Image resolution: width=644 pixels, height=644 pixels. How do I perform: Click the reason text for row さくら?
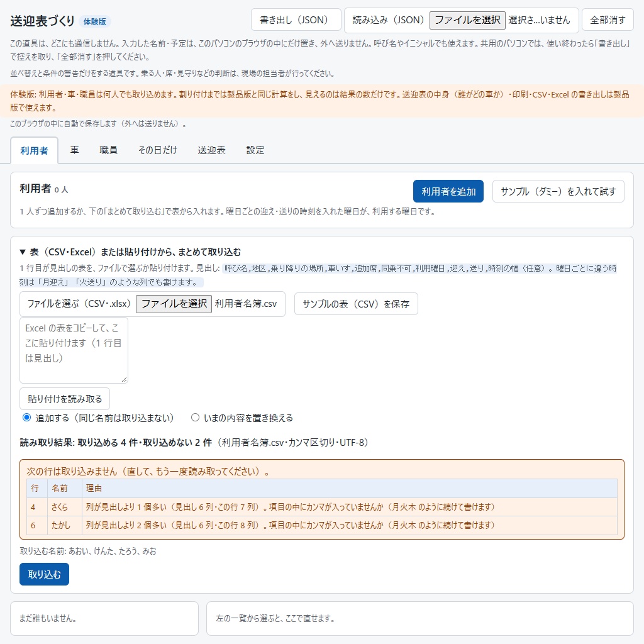coord(291,507)
